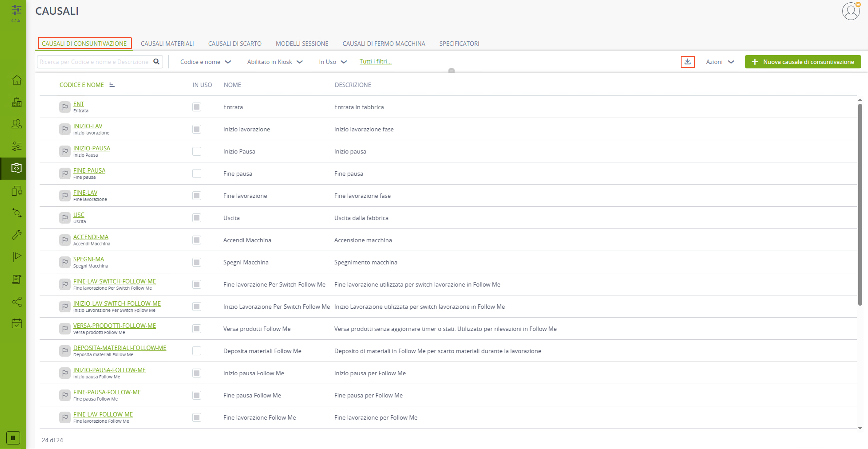Click the download export icon

(x=687, y=62)
